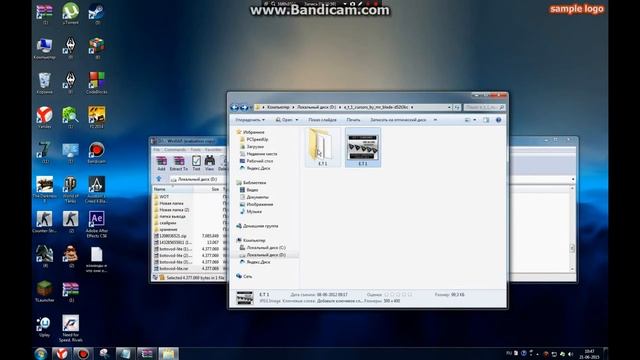Click the Add button in WinRAR toolbar
This screenshot has width=640, height=360.
pos(161,163)
